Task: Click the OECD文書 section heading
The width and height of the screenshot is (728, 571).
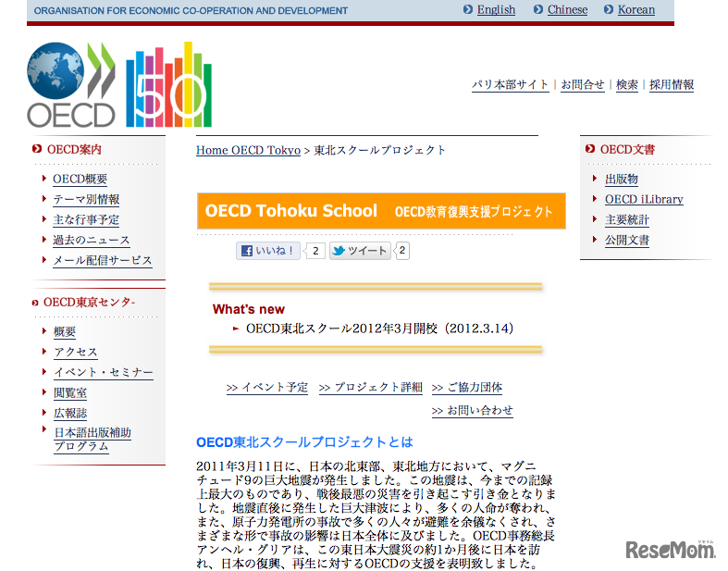Action: coord(627,149)
